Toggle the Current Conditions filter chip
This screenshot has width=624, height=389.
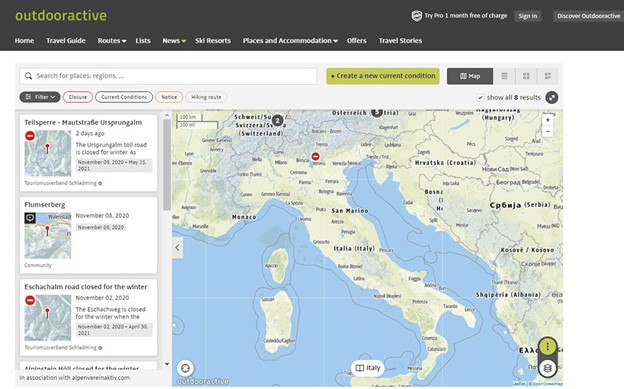point(124,97)
